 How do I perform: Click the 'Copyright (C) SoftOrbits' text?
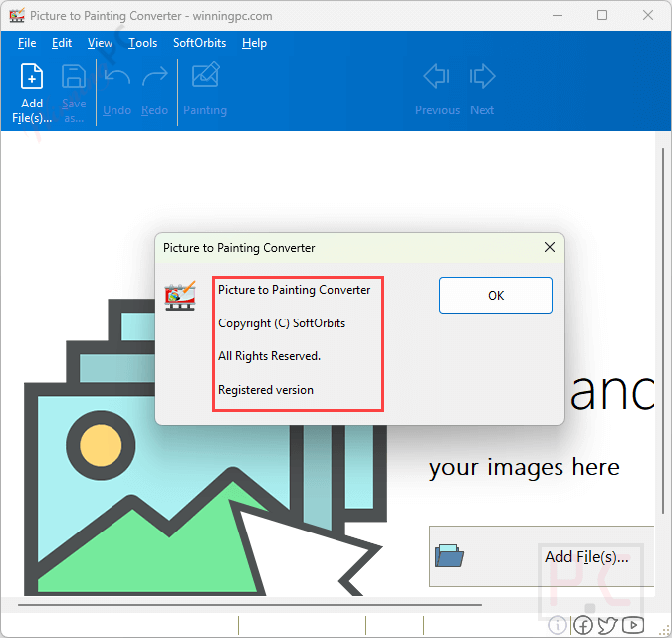coord(282,323)
